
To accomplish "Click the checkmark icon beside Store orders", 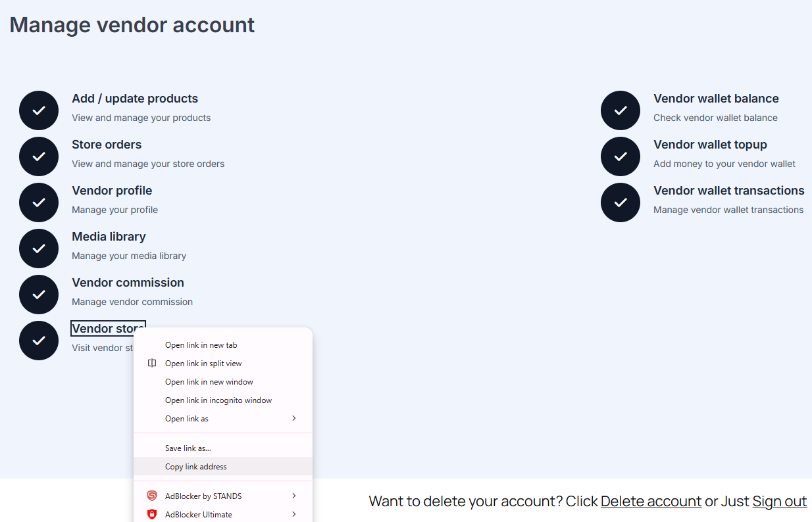I will 39,156.
